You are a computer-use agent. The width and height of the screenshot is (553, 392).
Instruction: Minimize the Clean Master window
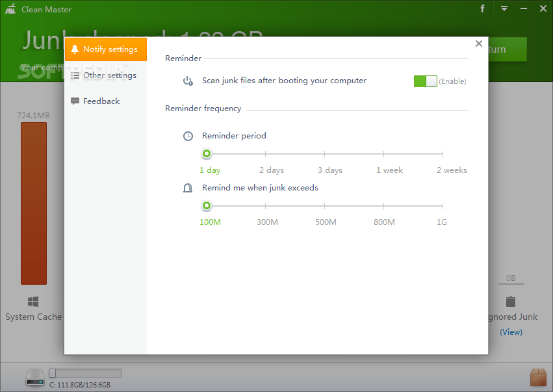click(x=524, y=8)
